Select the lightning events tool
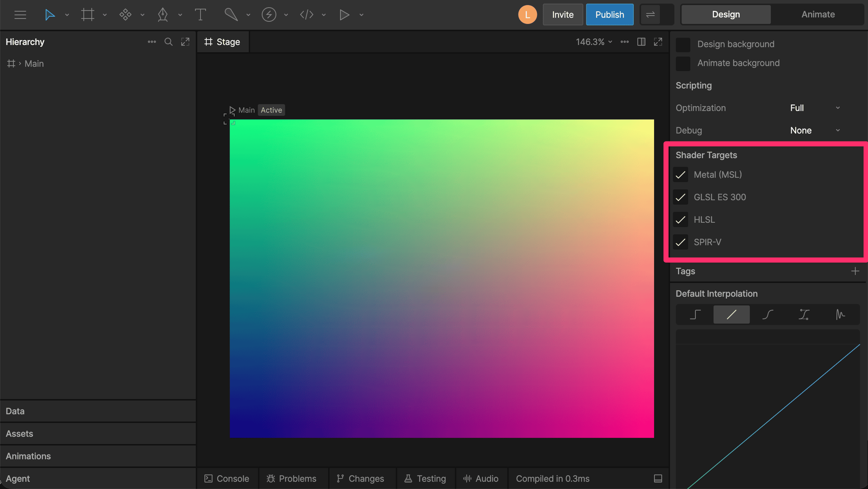Viewport: 868px width, 489px height. tap(269, 15)
